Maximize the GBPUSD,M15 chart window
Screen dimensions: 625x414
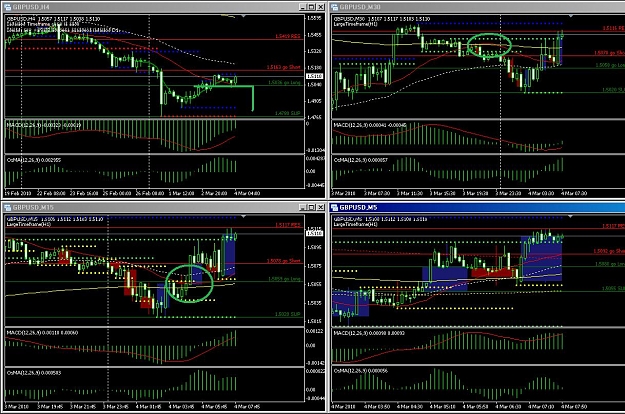[311, 207]
